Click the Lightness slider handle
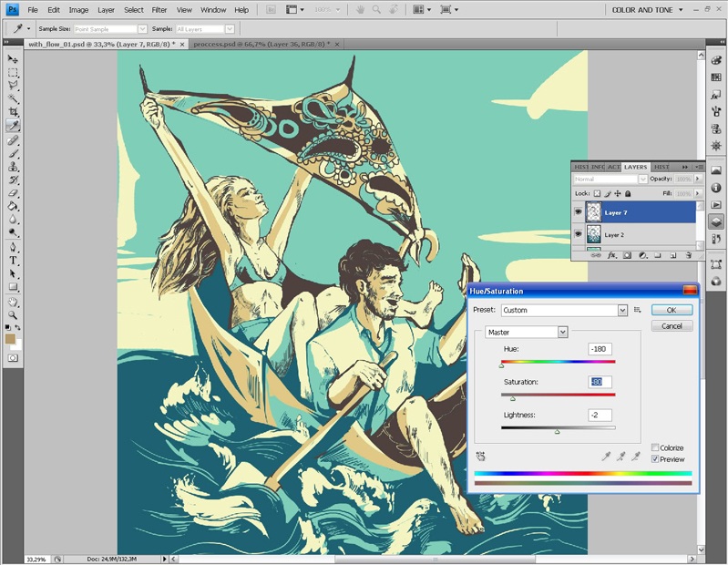Image resolution: width=728 pixels, height=565 pixels. (558, 431)
